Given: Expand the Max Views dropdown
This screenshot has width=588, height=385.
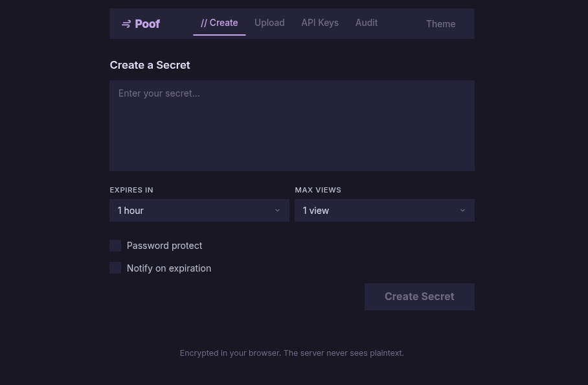Looking at the screenshot, I should tap(385, 211).
